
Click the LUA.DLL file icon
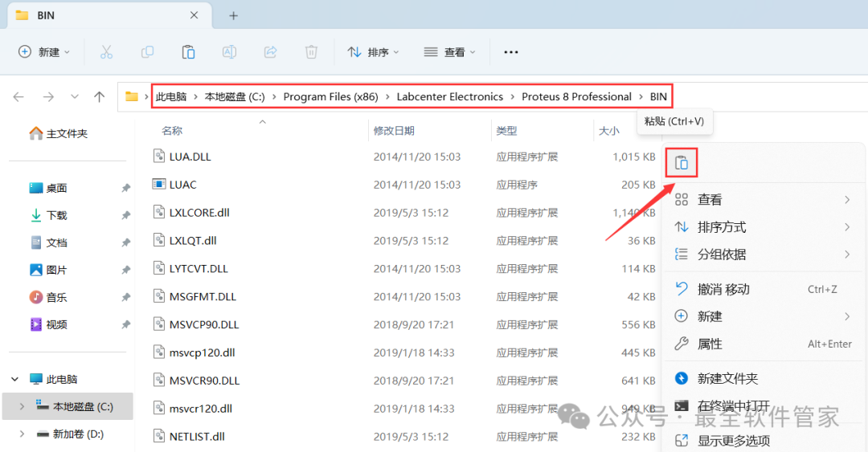coord(159,156)
